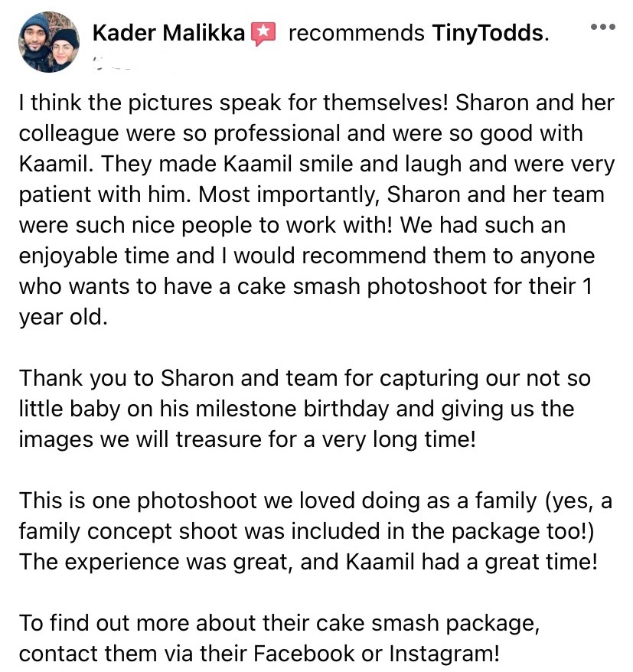Click the word 'treasure' in the review
This screenshot has height=672, width=633.
pos(219,439)
